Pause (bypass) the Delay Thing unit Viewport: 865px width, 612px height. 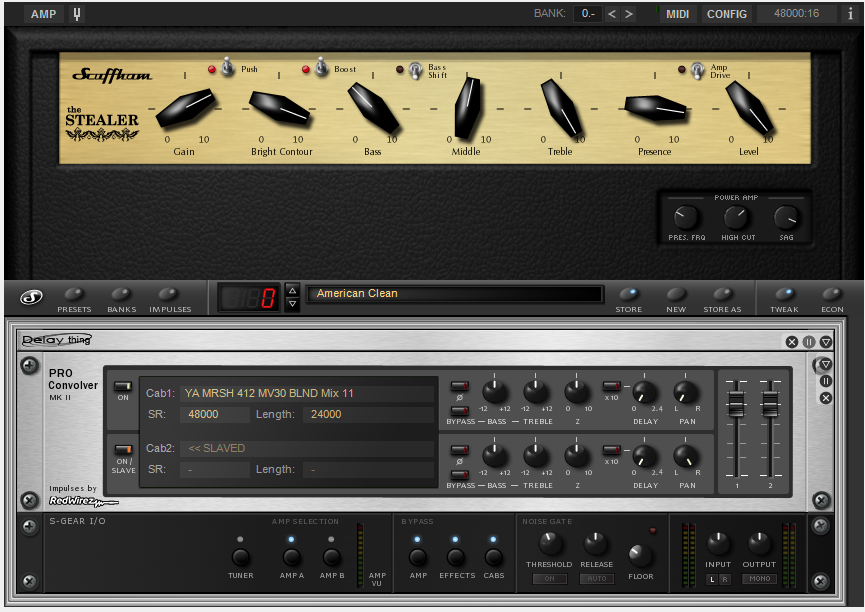(809, 342)
